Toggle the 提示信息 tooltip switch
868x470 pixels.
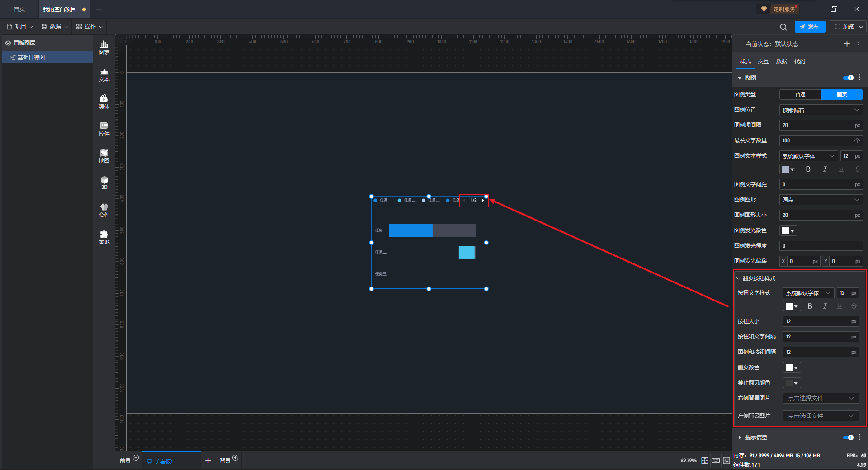pyautogui.click(x=848, y=437)
